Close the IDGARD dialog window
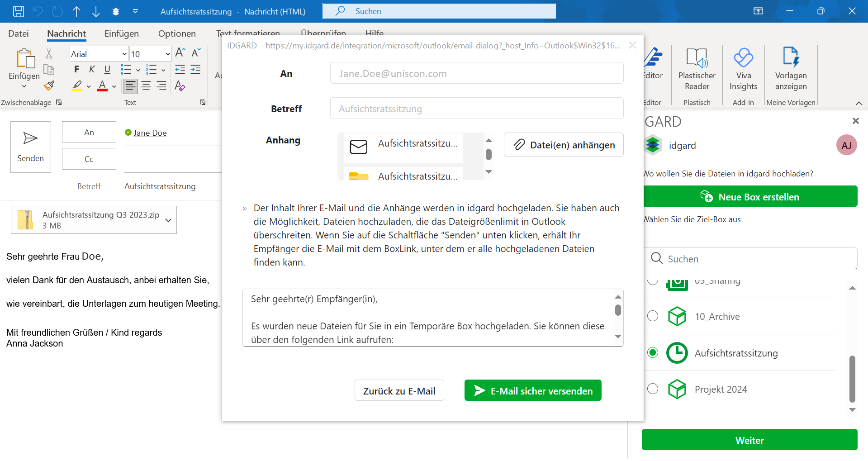 tap(633, 45)
